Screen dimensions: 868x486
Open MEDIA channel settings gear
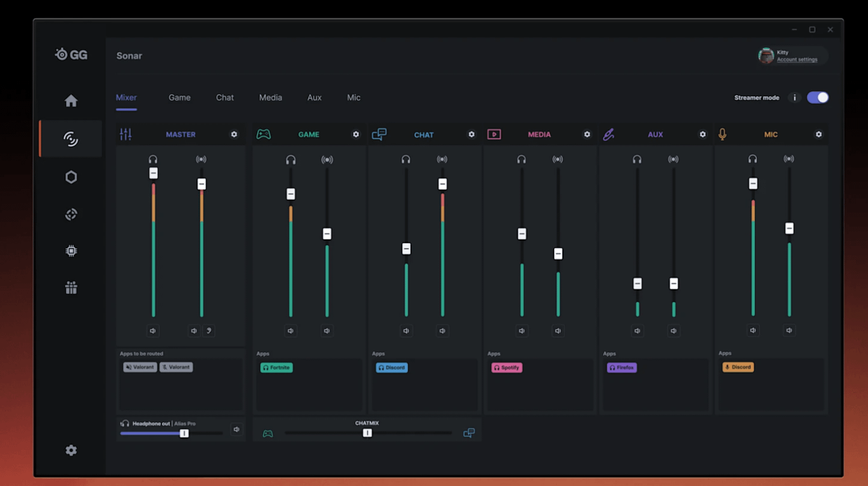click(586, 134)
